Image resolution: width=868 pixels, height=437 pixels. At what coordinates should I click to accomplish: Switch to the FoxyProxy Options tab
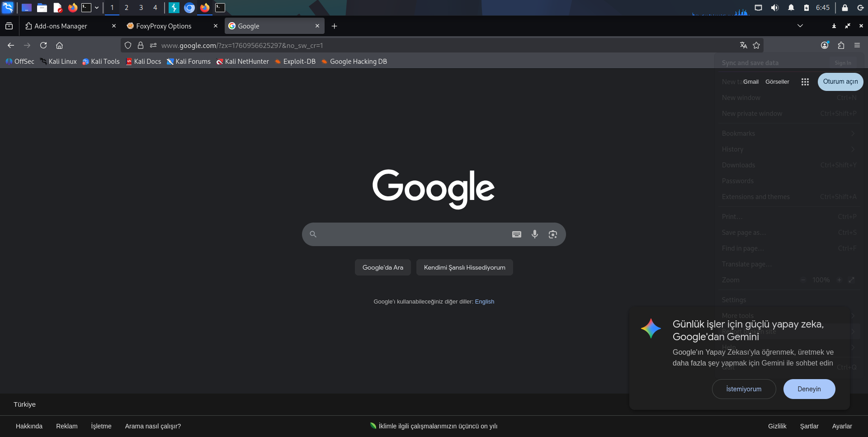tap(172, 26)
